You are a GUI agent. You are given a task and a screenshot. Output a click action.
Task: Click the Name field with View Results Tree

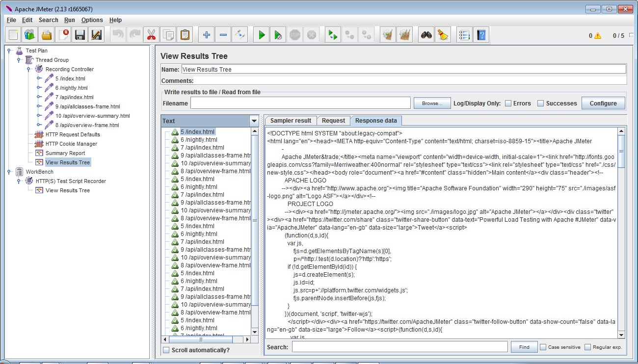click(403, 69)
